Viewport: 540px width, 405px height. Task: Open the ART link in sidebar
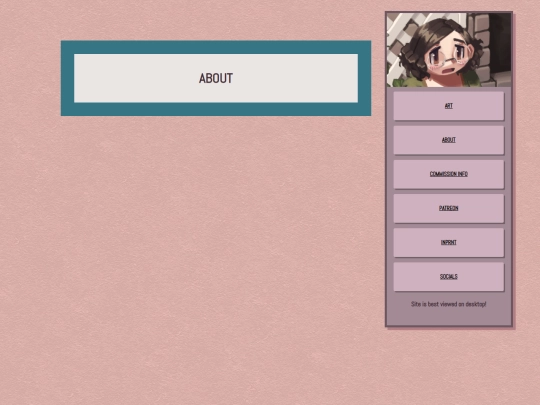point(448,106)
